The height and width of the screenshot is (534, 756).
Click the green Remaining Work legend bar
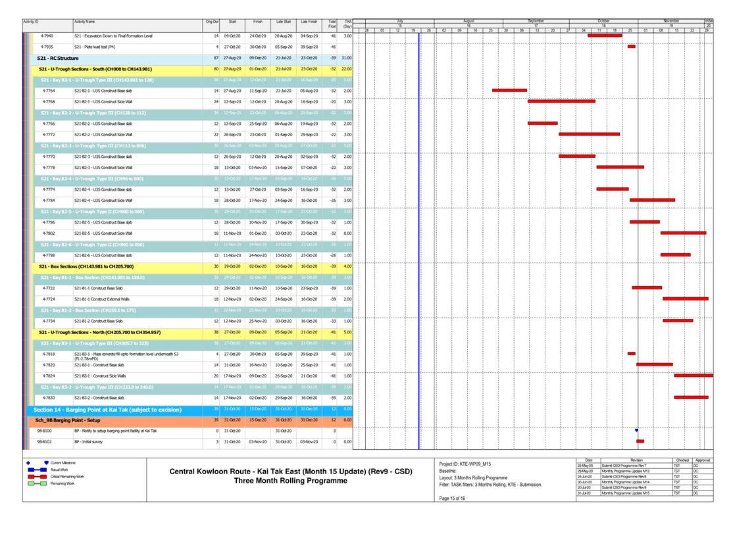click(37, 483)
